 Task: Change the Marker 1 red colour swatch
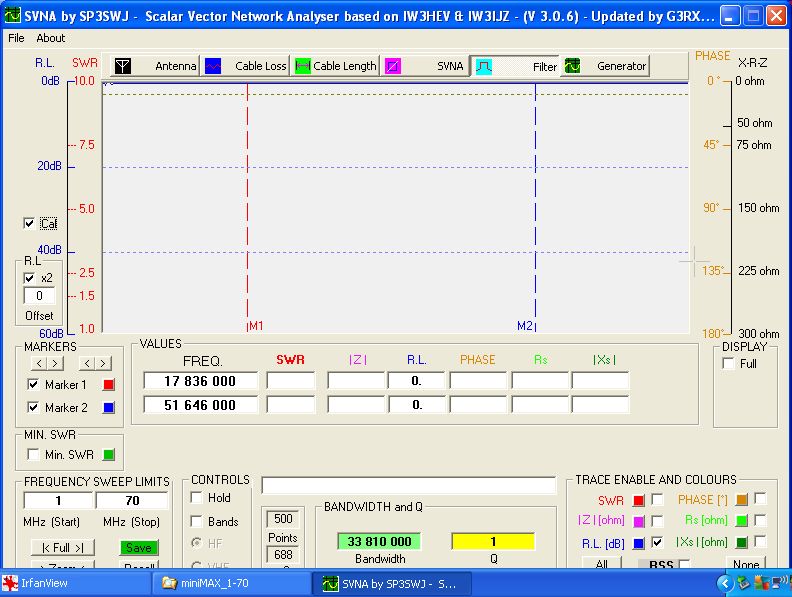tap(109, 384)
